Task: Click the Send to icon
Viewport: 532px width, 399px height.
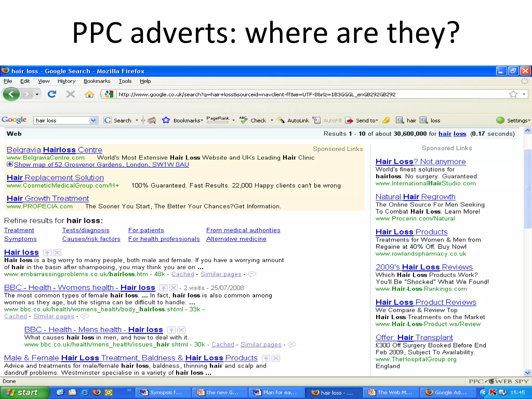Action: 349,120
